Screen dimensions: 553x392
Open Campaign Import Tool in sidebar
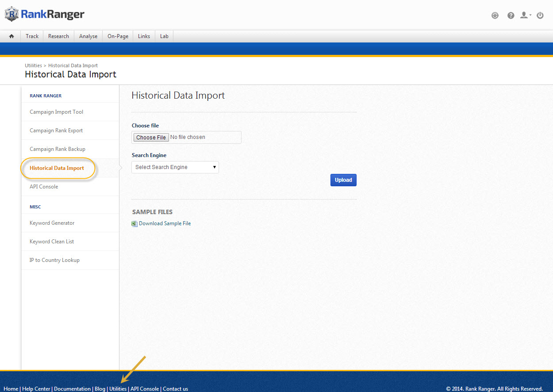click(56, 112)
